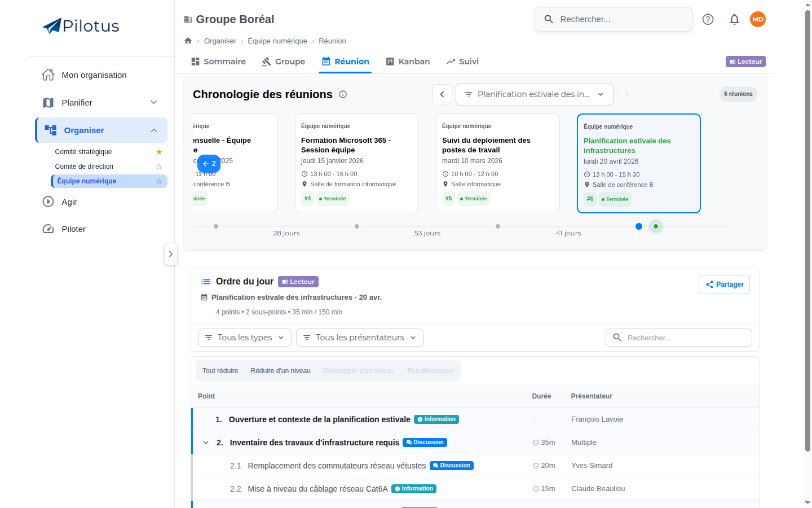812x508 pixels.
Task: Switch to the Sommaire tab
Action: (219, 62)
